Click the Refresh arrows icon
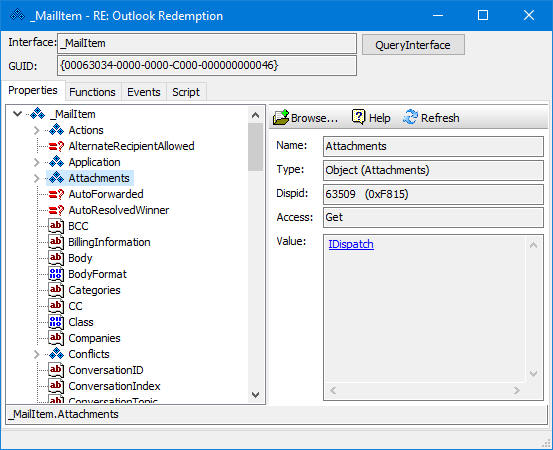 410,117
